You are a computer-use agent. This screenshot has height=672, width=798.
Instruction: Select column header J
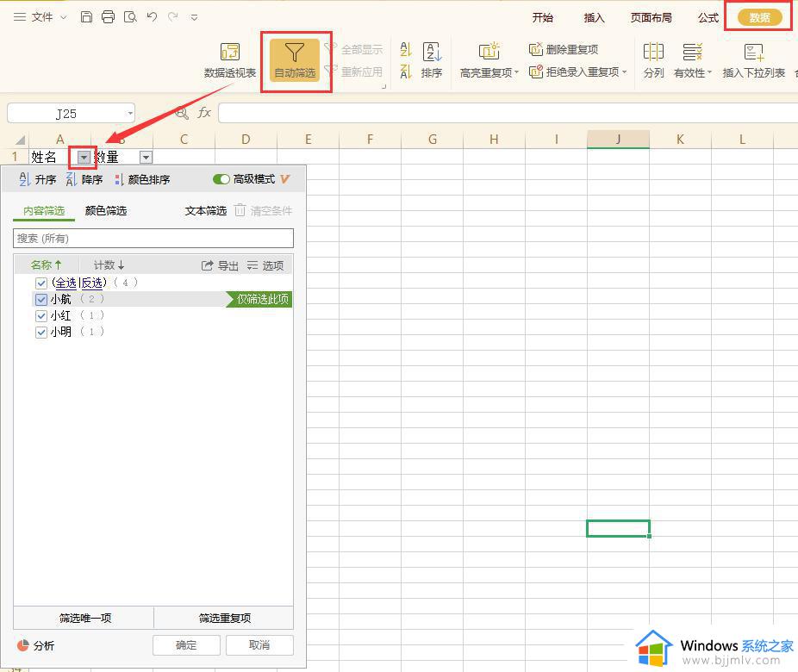click(618, 140)
